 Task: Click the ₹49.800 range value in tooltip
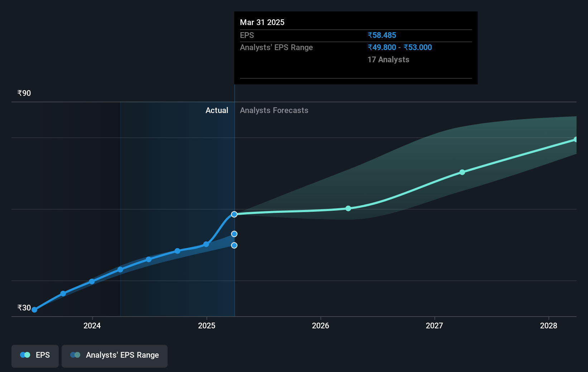[x=382, y=48]
